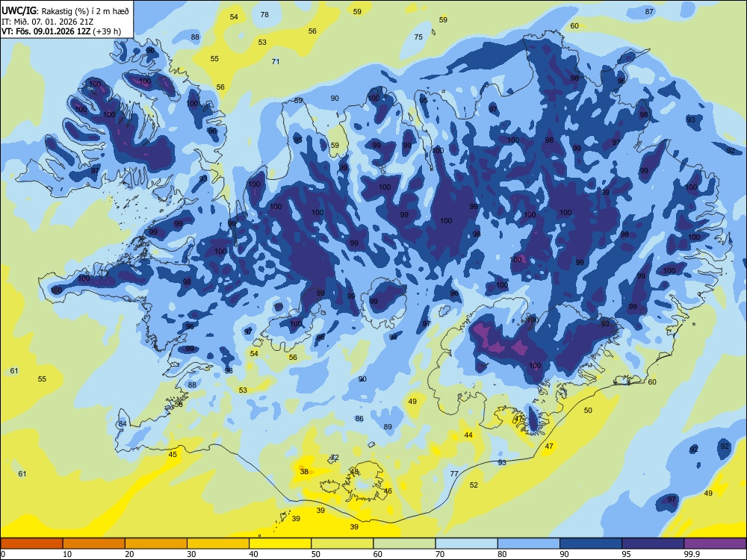Click the legend tick label 95
The width and height of the screenshot is (747, 560).
(x=627, y=554)
